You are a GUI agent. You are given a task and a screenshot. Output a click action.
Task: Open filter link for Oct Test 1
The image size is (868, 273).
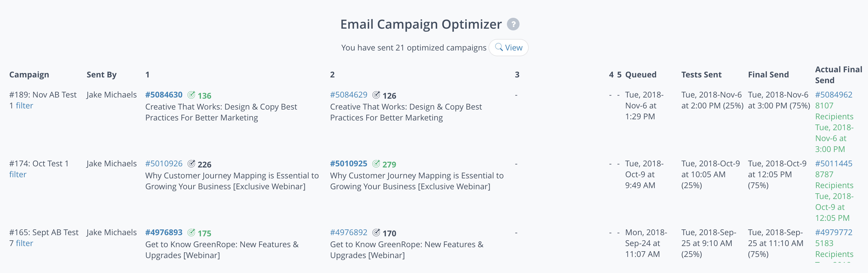(18, 174)
